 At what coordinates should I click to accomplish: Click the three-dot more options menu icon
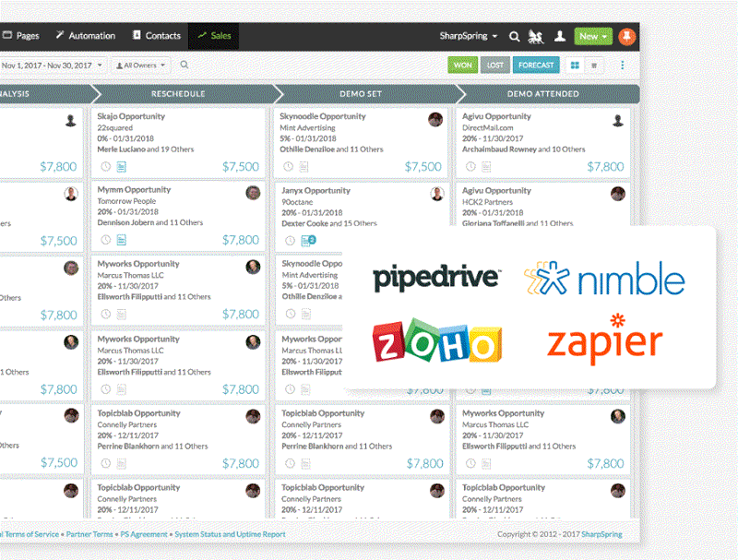(x=623, y=66)
